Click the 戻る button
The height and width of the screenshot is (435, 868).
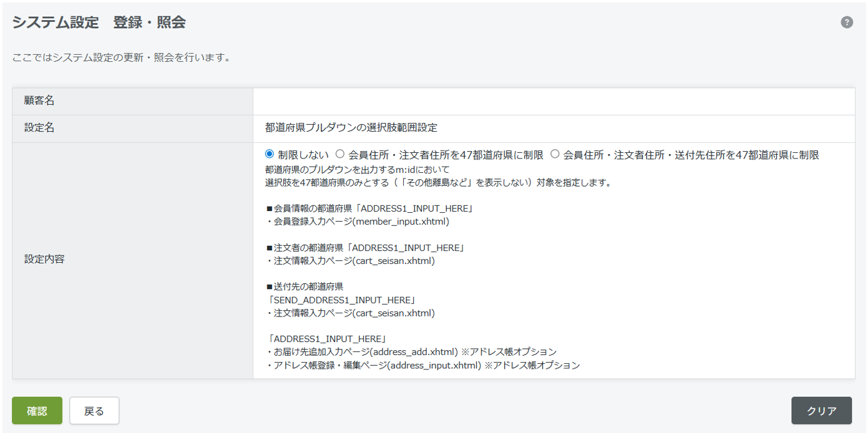(x=94, y=411)
